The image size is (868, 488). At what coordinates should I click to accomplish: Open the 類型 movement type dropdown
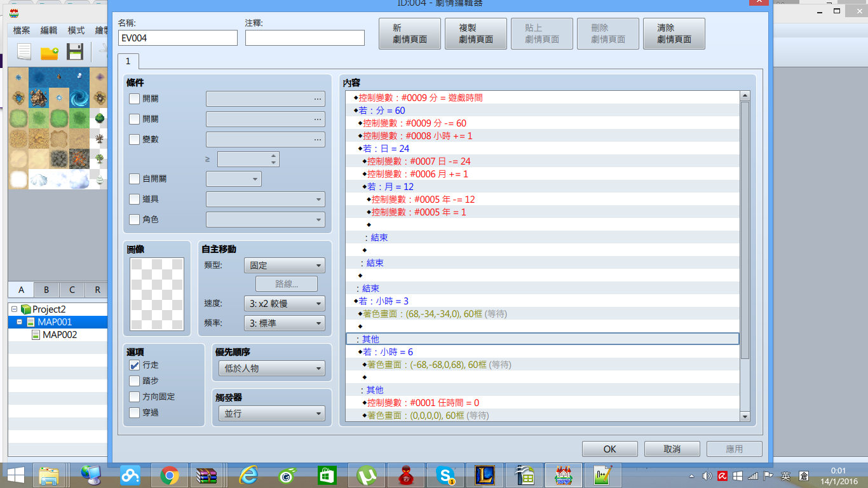click(x=284, y=266)
